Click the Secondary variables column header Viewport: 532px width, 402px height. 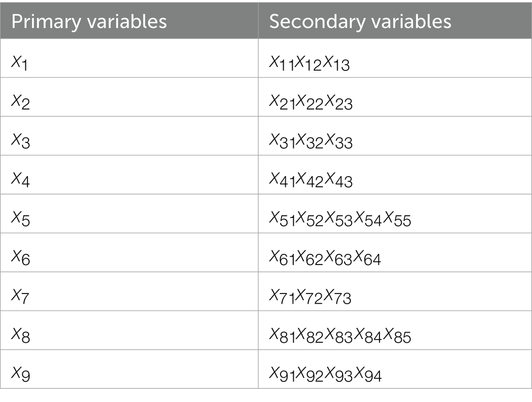360,21
